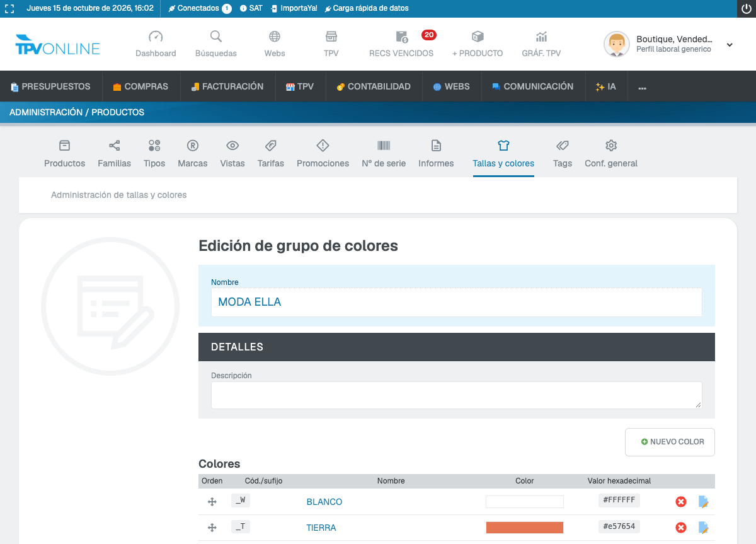Open the COMUNICACIÓN menu
The height and width of the screenshot is (544, 756).
coord(533,86)
